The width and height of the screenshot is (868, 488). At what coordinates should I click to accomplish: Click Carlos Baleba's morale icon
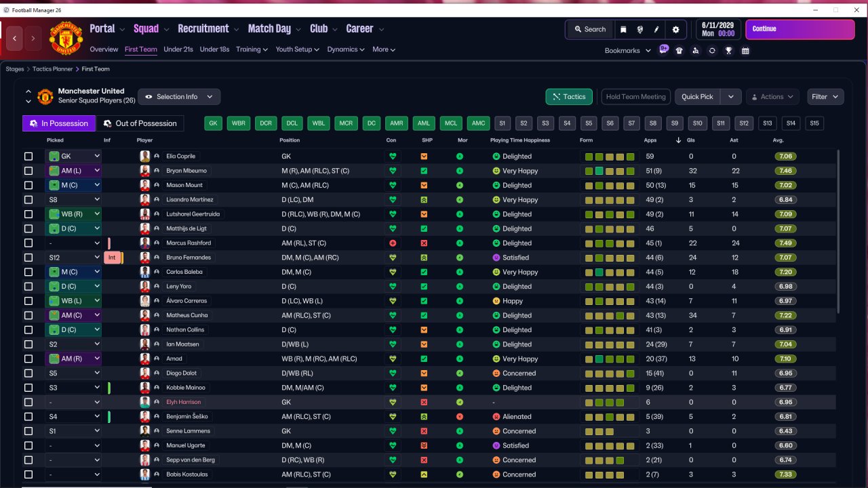[x=460, y=272]
